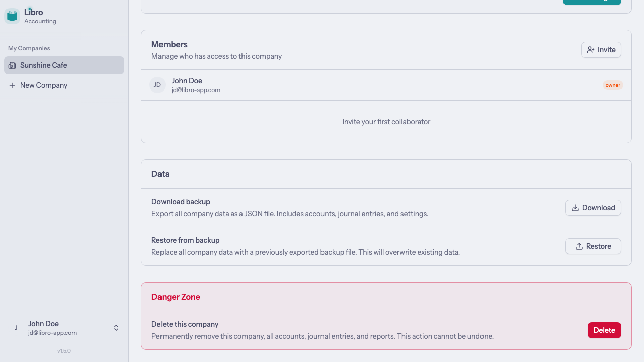Download the company backup JSON
644x362 pixels.
[593, 207]
